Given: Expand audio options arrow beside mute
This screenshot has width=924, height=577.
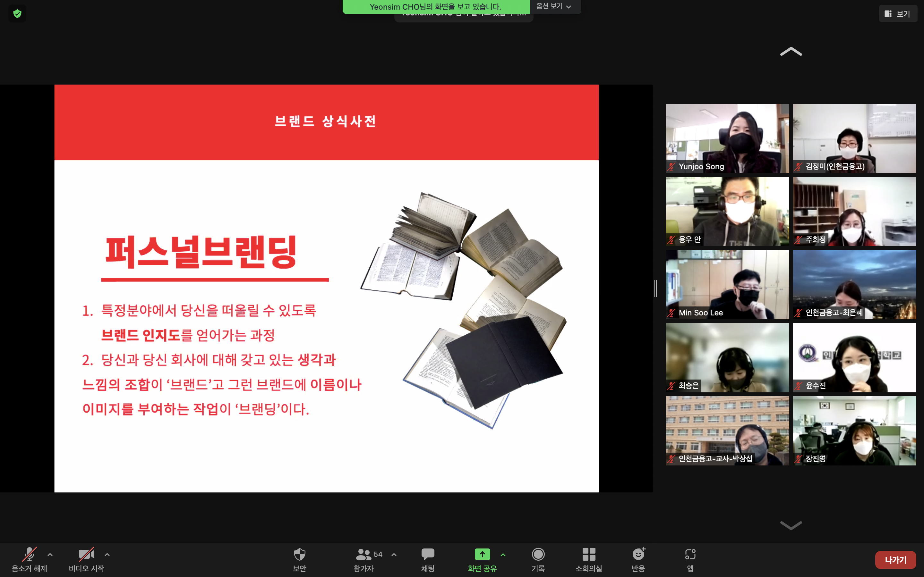Looking at the screenshot, I should [50, 555].
